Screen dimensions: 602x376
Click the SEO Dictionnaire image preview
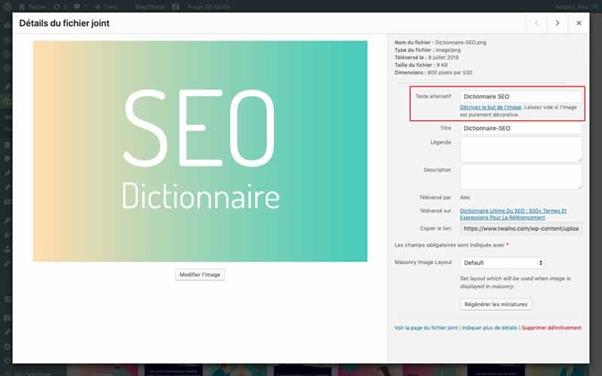pos(200,151)
